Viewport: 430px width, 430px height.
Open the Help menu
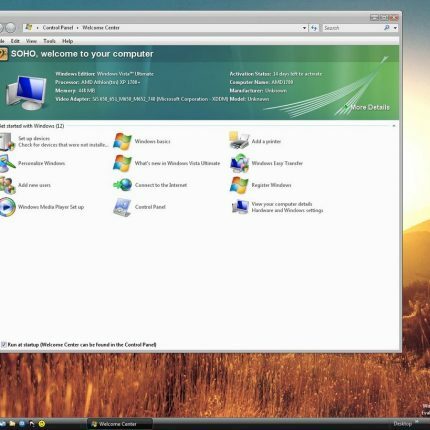pos(68,41)
